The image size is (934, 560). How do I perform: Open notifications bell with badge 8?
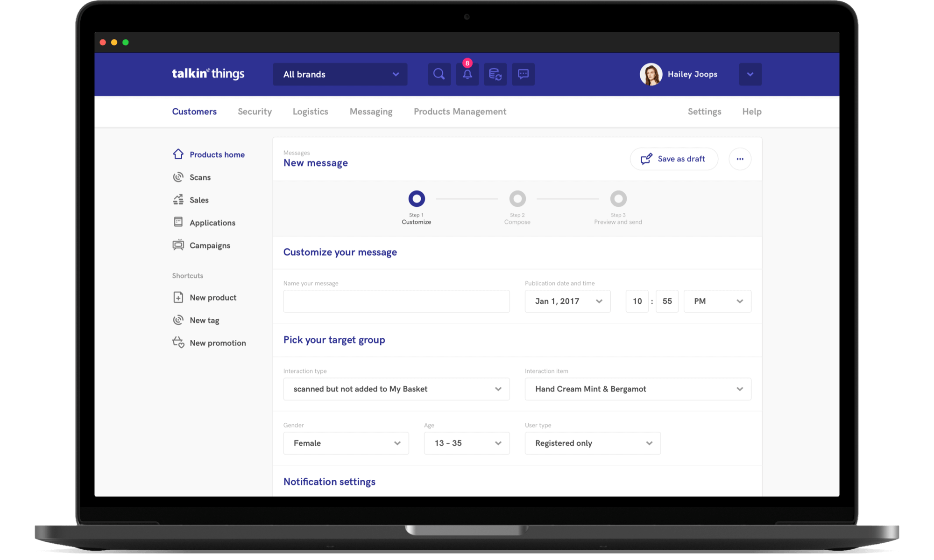pos(467,74)
